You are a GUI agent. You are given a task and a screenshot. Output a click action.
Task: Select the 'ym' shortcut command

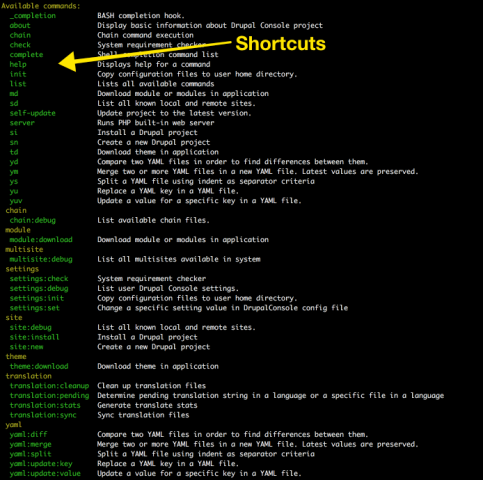(14, 172)
